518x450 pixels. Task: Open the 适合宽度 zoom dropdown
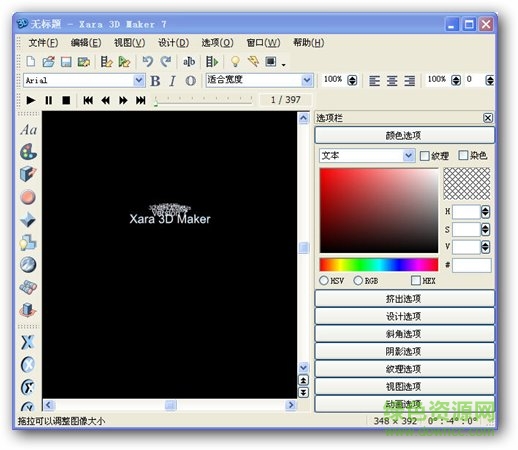point(307,80)
